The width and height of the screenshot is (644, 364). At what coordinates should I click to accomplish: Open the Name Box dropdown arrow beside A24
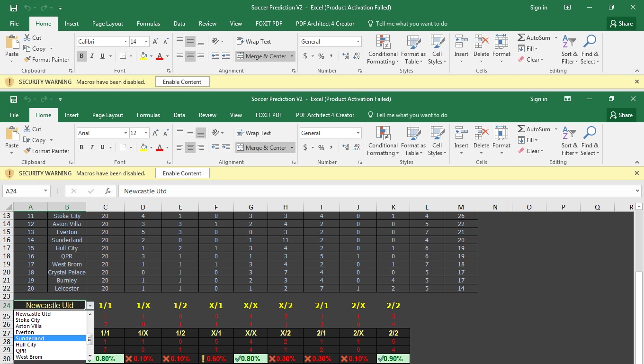coord(45,191)
